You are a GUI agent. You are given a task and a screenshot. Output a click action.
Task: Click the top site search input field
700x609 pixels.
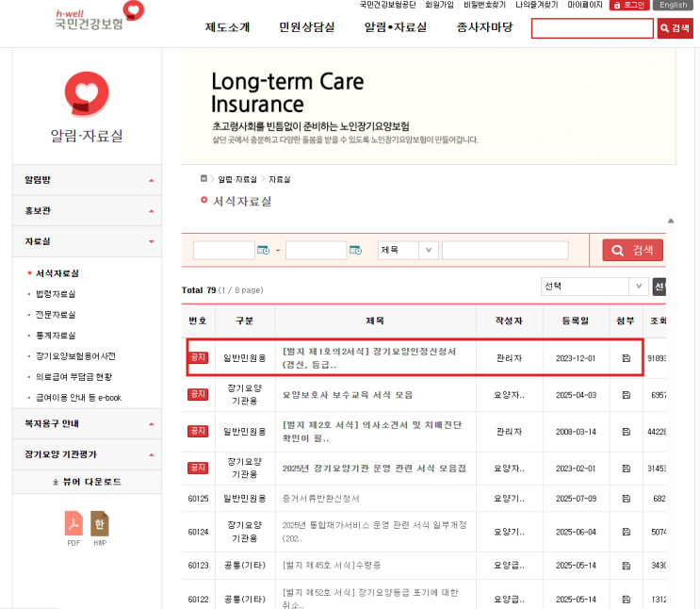tap(593, 28)
